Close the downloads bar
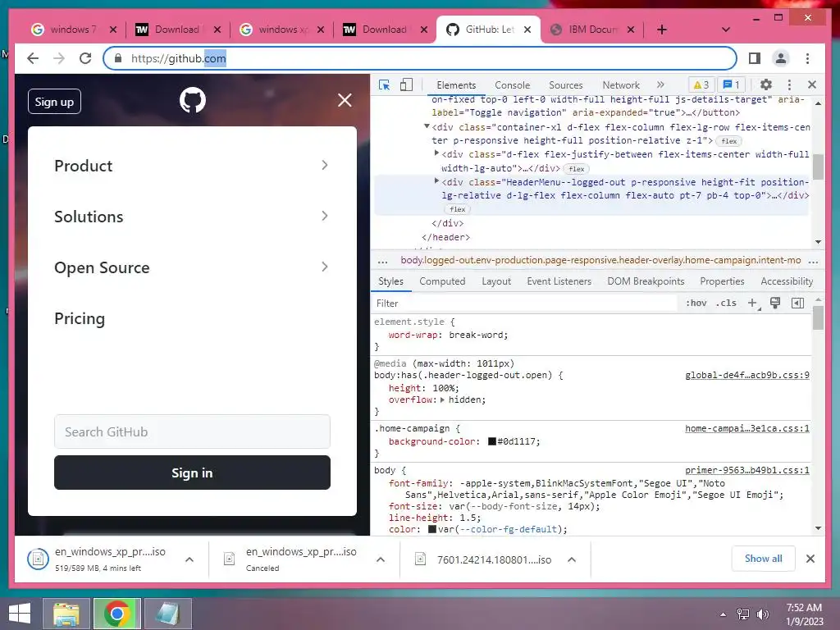Screen dimensions: 840x630 click(x=810, y=559)
